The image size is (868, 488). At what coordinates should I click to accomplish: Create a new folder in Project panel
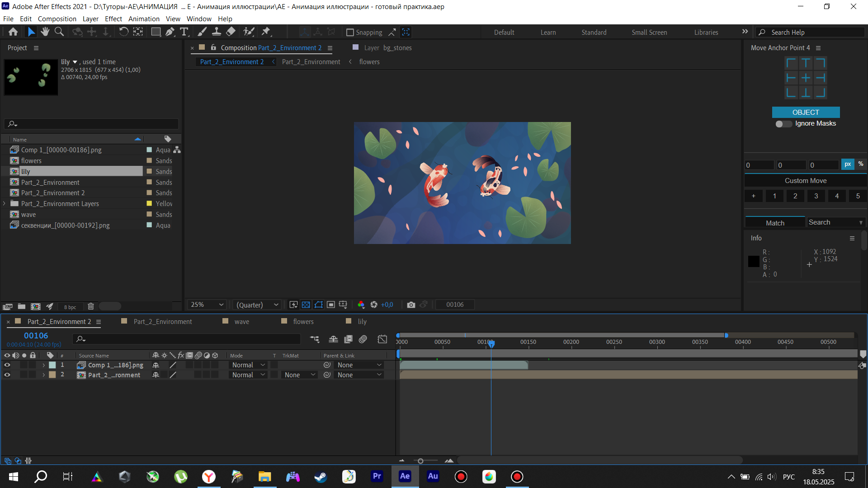coord(22,307)
